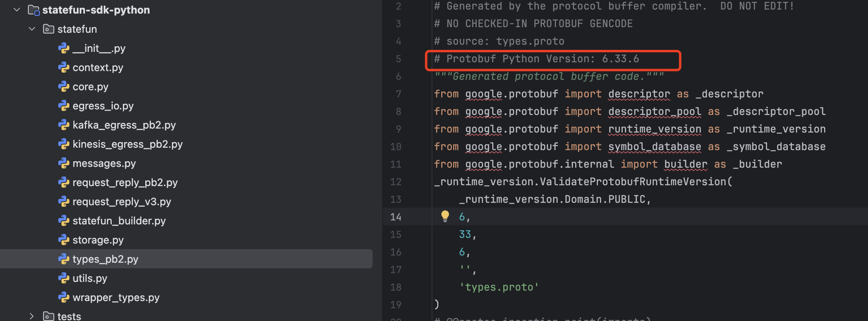This screenshot has height=321, width=868.
Task: Click line number 12 in the gutter
Action: click(396, 182)
